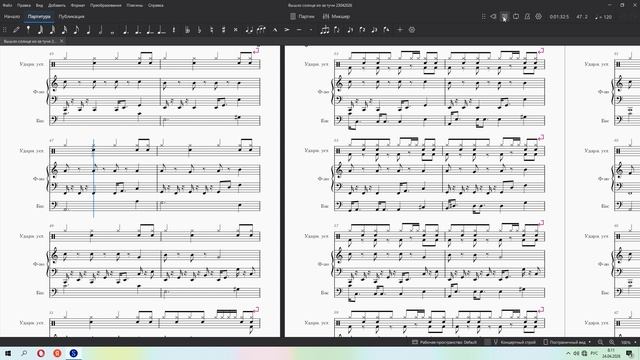Add staccato articulation
Image resolution: width=640 pixels, height=360 pixels.
pyautogui.click(x=311, y=29)
